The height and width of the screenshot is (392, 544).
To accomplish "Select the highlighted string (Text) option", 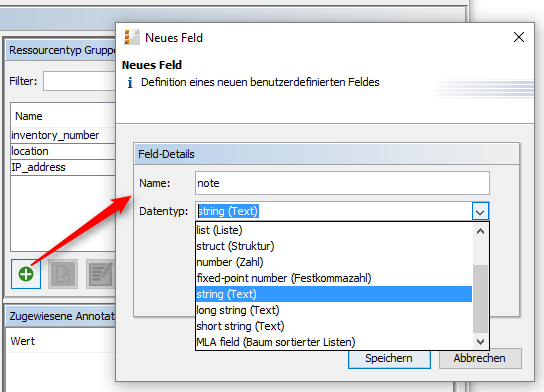I will 334,294.
